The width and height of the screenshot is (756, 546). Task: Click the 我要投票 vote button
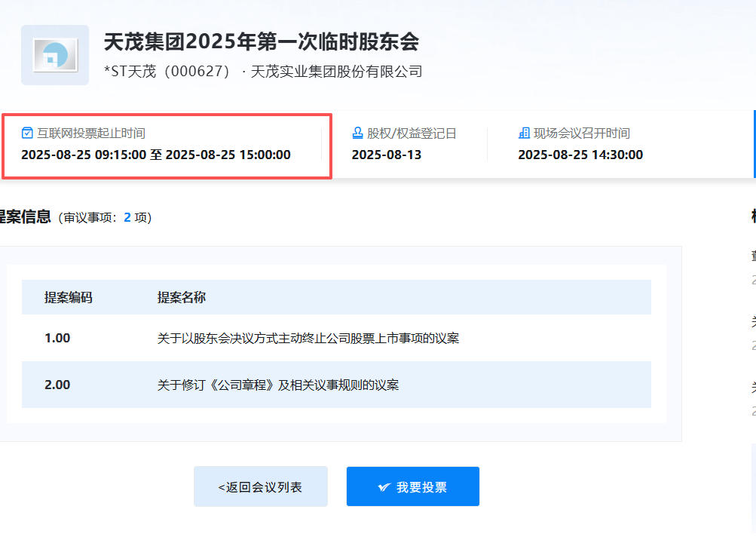tap(413, 486)
